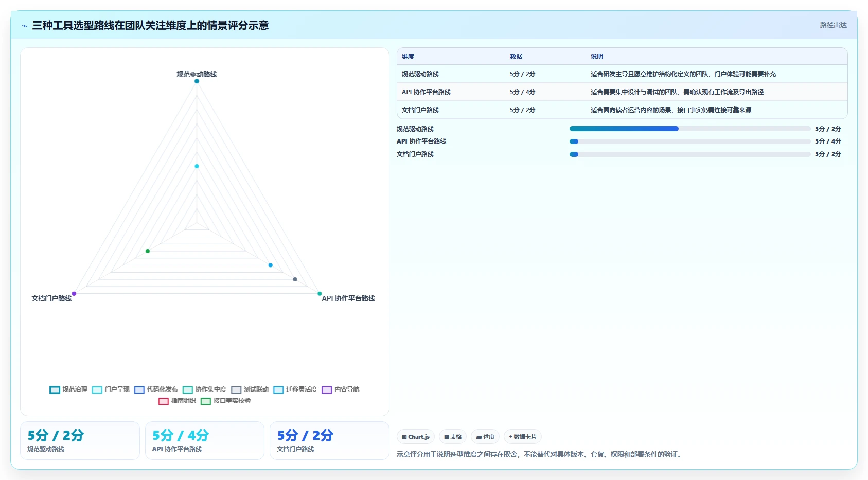
Task: Click the cyan data point on the vertical axis
Action: 197,166
